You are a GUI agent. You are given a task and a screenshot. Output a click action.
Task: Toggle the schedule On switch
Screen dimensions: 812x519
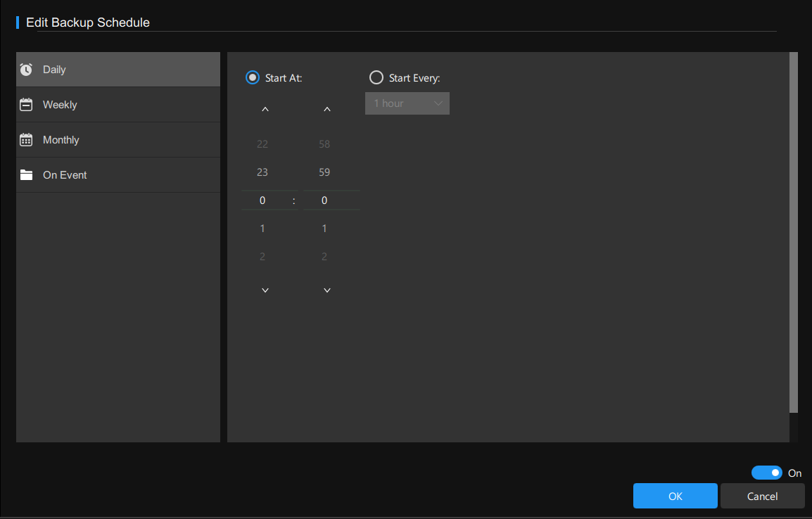pyautogui.click(x=767, y=473)
